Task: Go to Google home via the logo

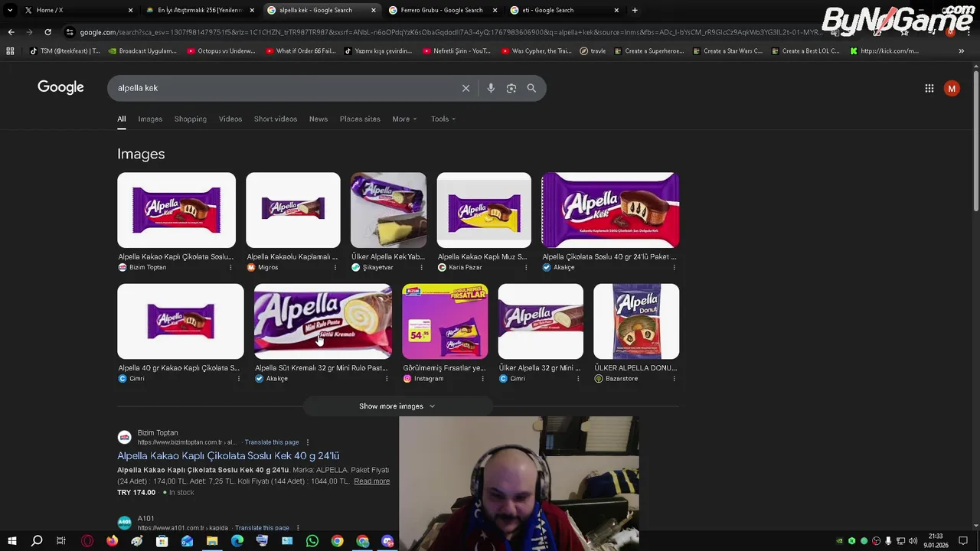Action: [x=60, y=87]
